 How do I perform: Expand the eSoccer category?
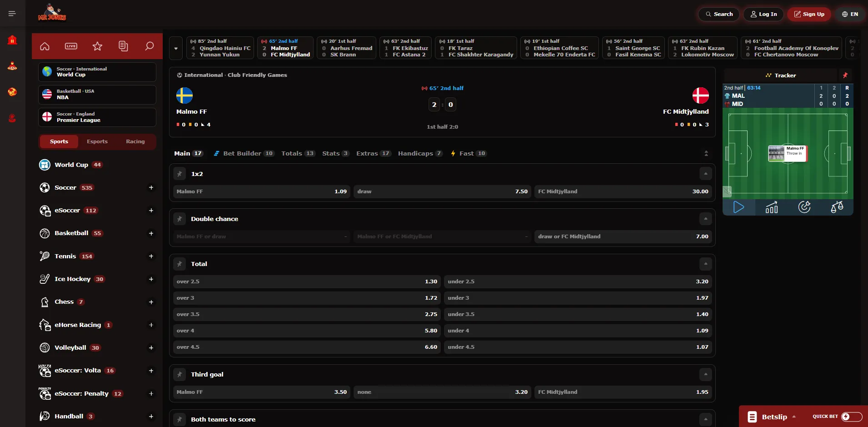(151, 211)
